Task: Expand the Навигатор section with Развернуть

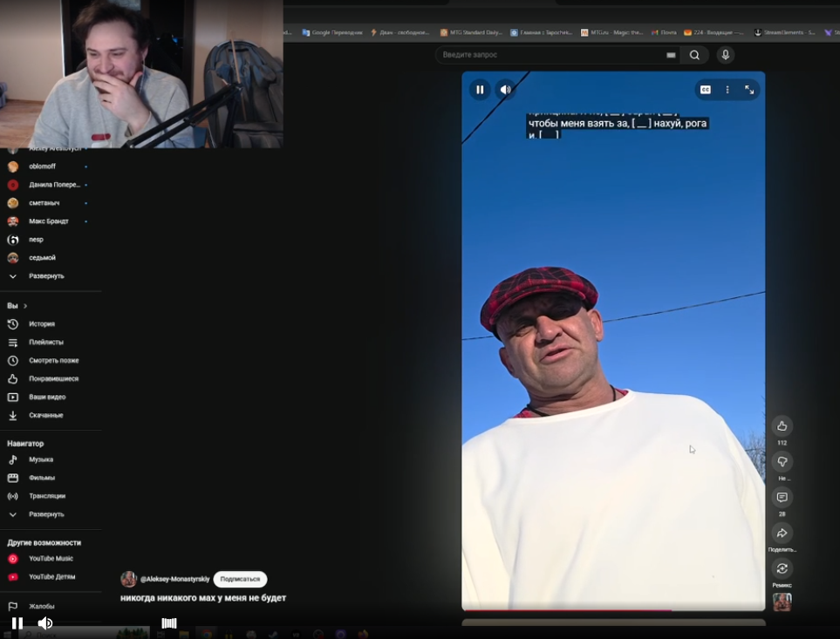Action: pos(47,513)
